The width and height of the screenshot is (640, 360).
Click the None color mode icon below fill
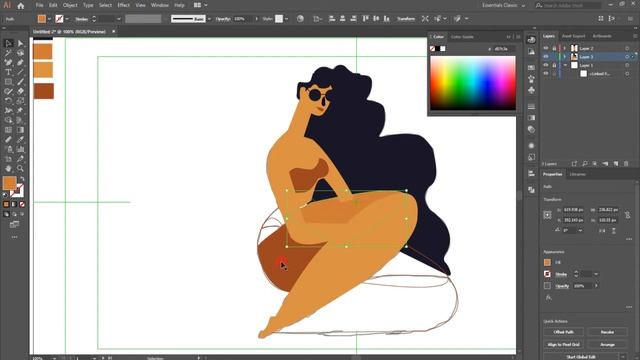tap(22, 204)
